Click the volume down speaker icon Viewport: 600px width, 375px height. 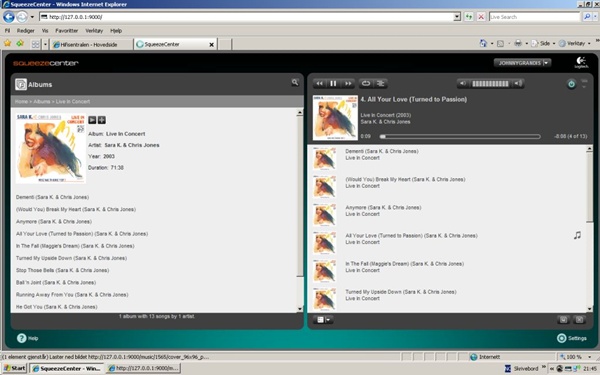point(463,83)
